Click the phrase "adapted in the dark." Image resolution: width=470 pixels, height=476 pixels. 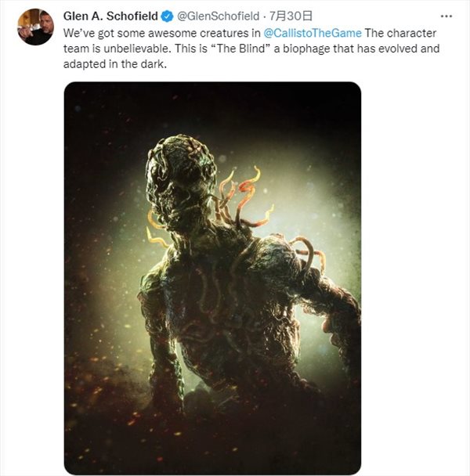pyautogui.click(x=115, y=64)
